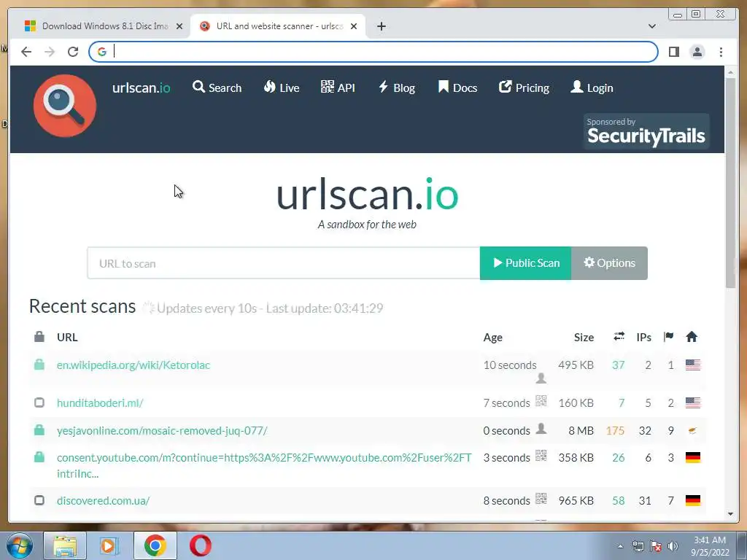The width and height of the screenshot is (747, 560).
Task: Click the green lock icon for consent.youtube.com
Action: coord(39,457)
